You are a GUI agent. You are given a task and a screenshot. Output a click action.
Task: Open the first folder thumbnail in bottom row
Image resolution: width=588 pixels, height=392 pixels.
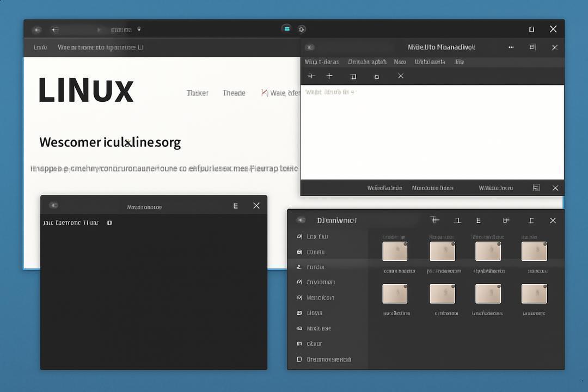[395, 293]
